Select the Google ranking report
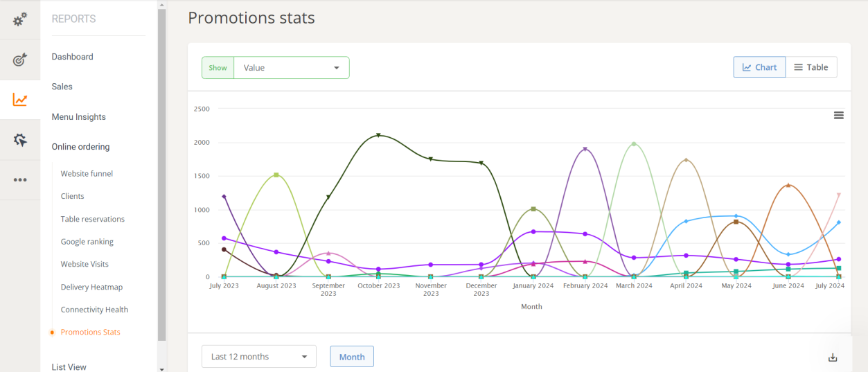This screenshot has width=868, height=372. [x=87, y=242]
